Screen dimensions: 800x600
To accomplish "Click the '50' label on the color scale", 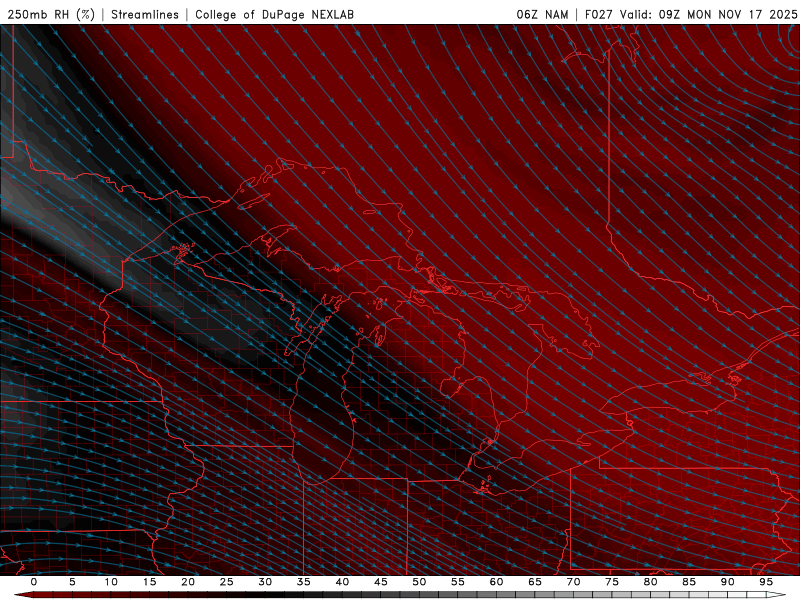I will click(419, 582).
